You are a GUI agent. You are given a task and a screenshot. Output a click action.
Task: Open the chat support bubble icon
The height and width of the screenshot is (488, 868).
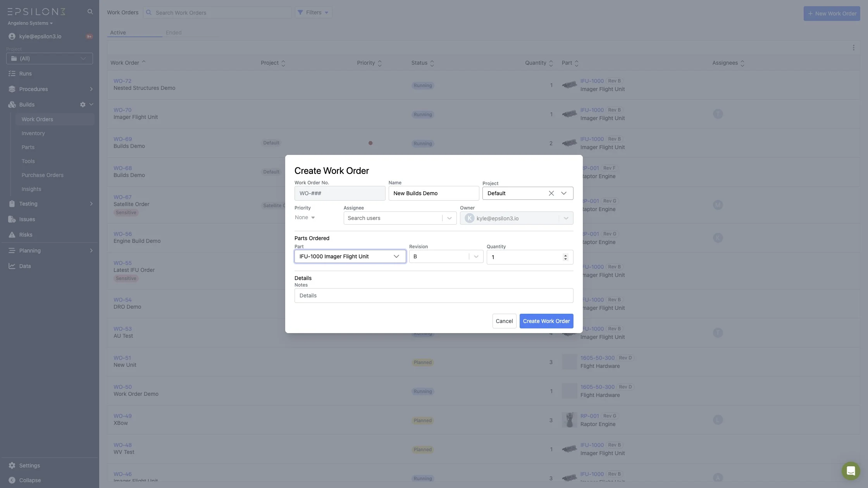click(851, 471)
